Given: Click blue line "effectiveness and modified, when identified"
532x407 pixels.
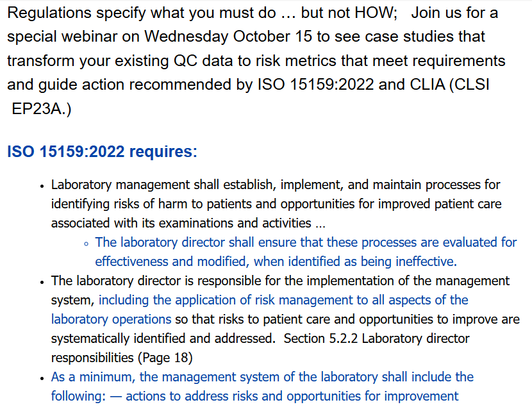Looking at the screenshot, I should pos(276,262).
